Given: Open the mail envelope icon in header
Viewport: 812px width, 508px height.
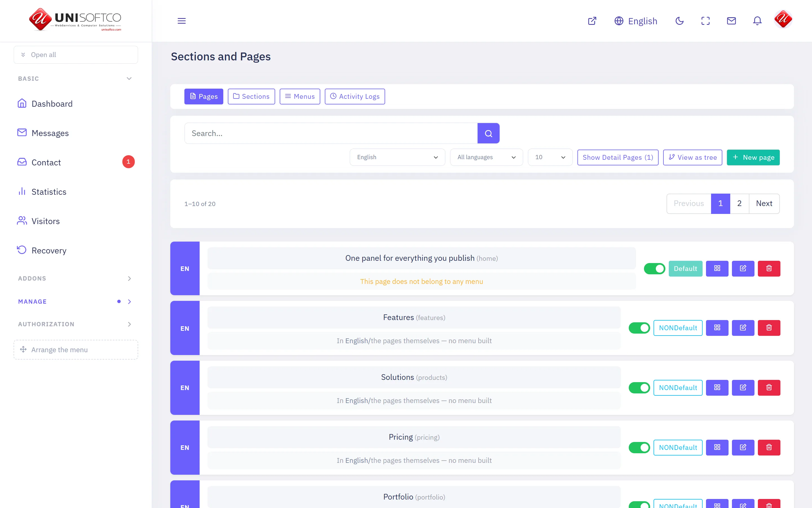Looking at the screenshot, I should point(731,21).
